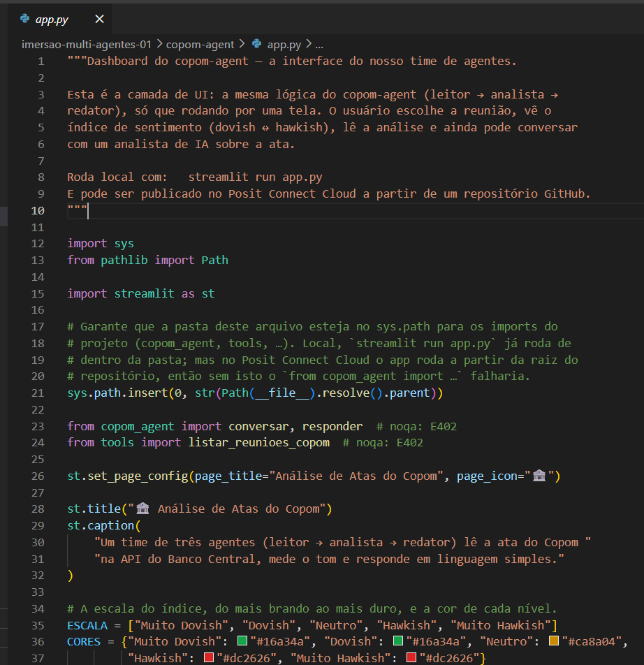Open red swatch for "Hawkish" color

(209, 657)
